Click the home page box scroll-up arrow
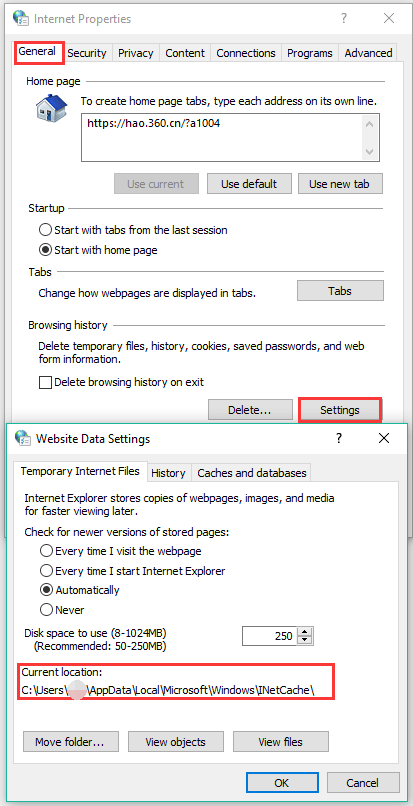The image size is (413, 806). pos(369,124)
